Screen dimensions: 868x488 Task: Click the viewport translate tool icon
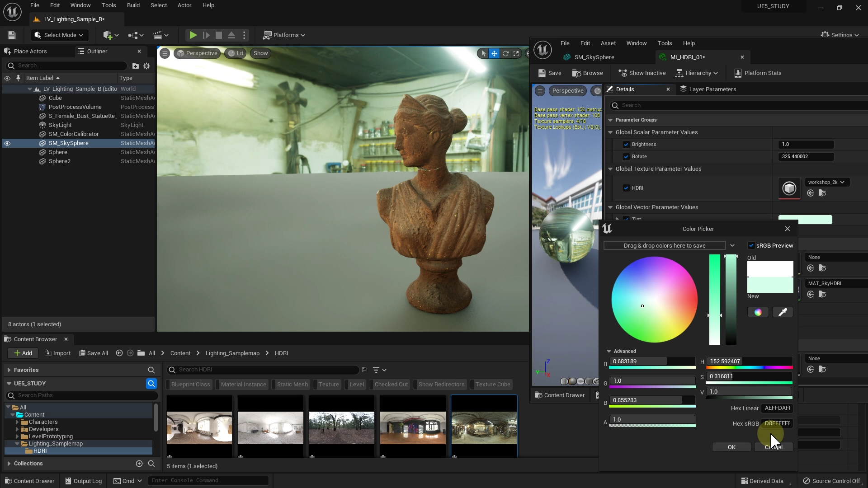point(494,53)
